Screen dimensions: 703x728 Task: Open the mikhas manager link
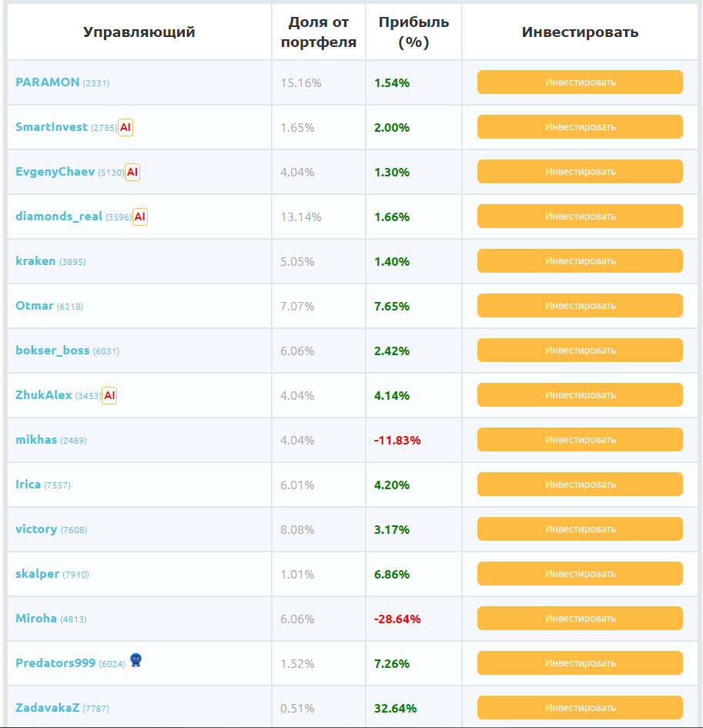tap(36, 440)
